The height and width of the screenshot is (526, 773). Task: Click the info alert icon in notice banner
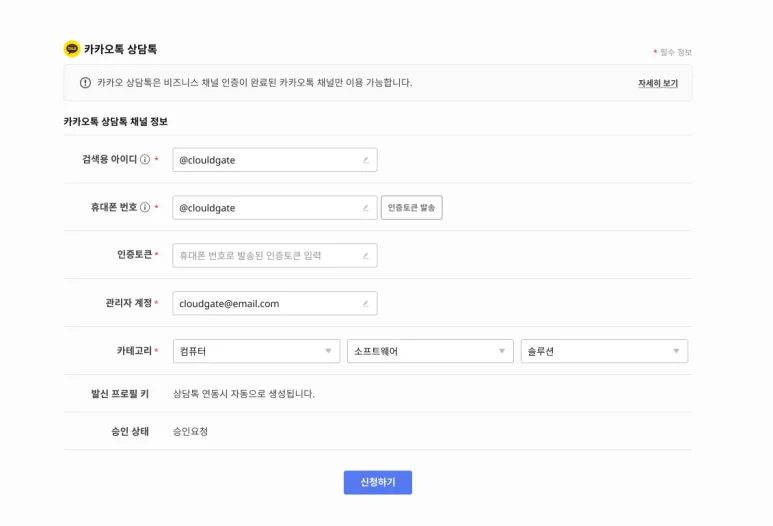(x=85, y=83)
